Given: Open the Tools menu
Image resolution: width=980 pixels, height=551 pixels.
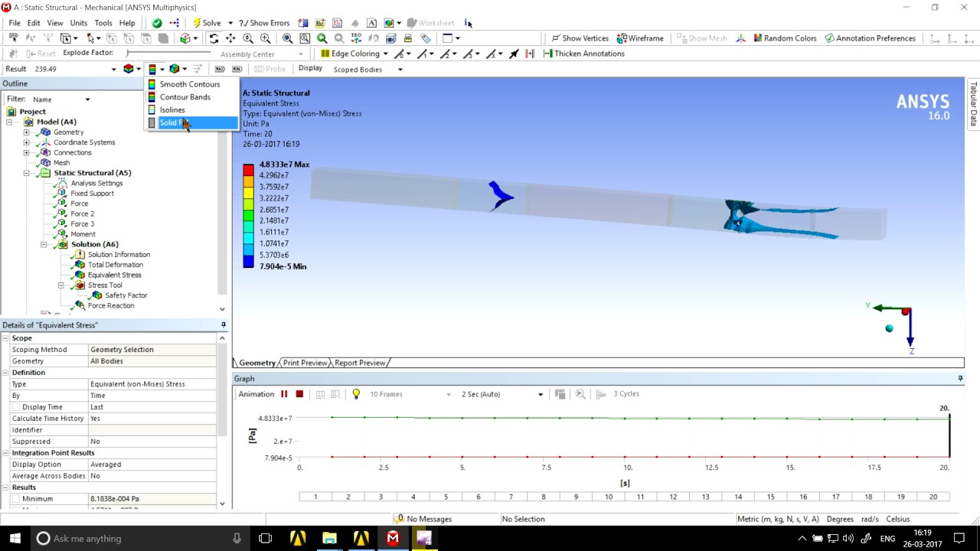Looking at the screenshot, I should (103, 23).
